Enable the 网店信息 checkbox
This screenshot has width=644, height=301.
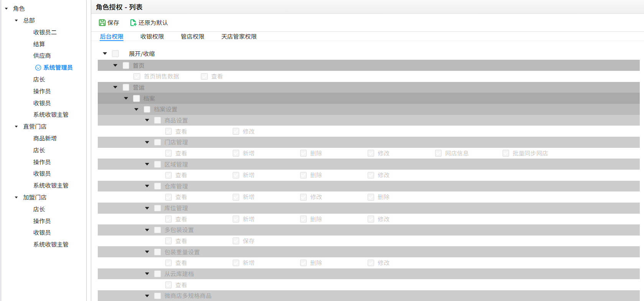coord(438,153)
